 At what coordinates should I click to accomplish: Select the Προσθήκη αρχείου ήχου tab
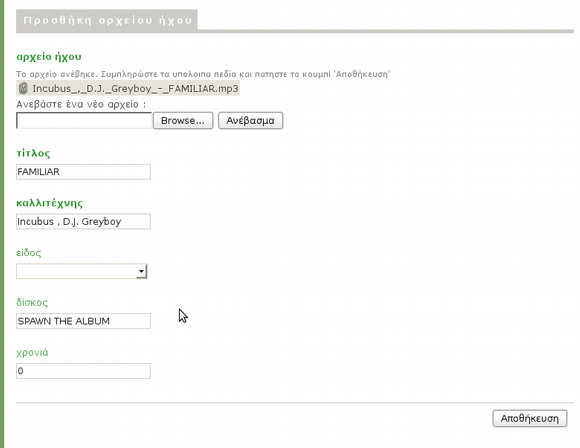107,20
